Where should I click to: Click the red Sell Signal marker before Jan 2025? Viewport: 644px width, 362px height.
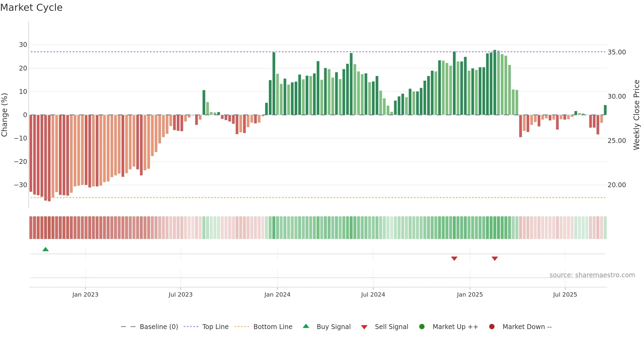(x=454, y=258)
